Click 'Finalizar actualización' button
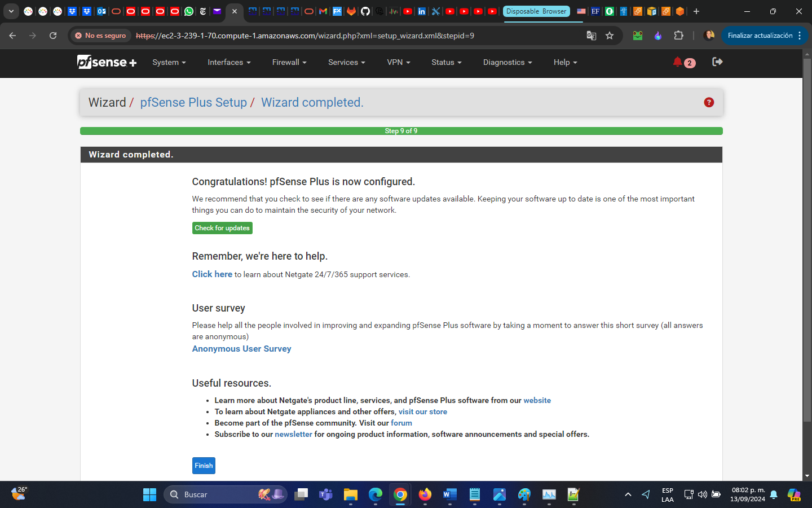The height and width of the screenshot is (508, 812). point(765,36)
